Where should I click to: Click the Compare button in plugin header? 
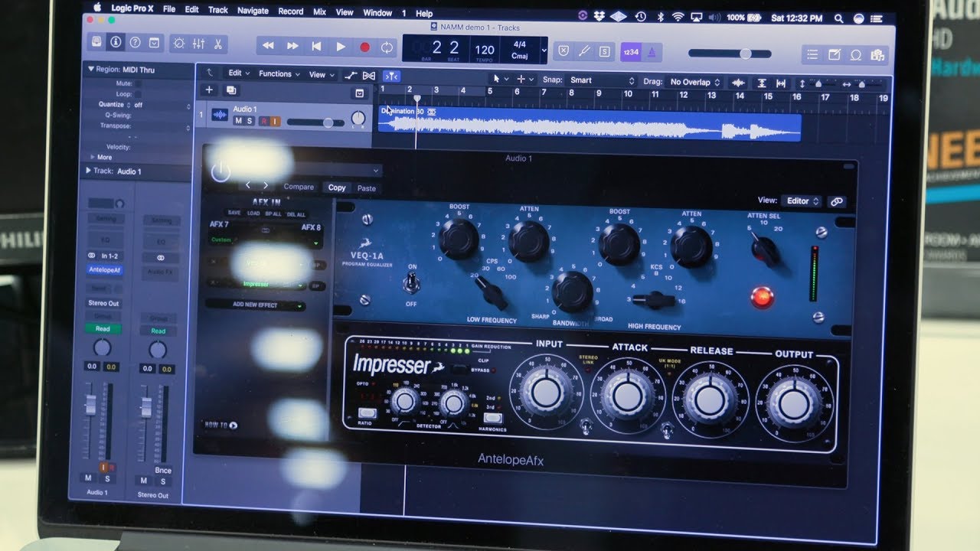click(299, 187)
